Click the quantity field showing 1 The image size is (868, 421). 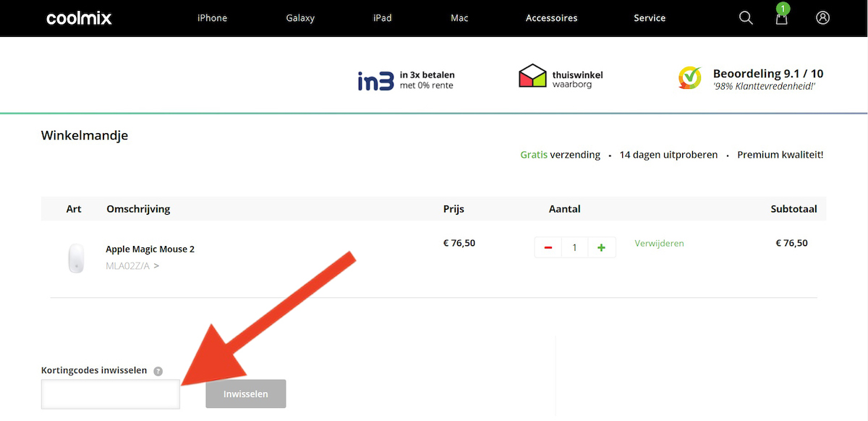[x=574, y=247]
